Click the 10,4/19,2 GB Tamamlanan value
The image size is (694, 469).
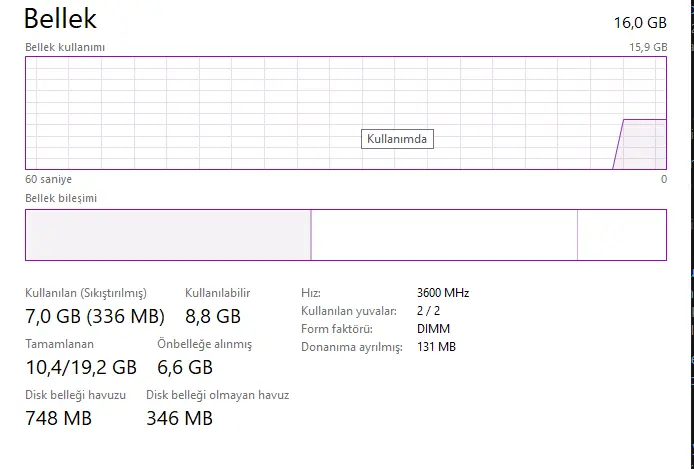(81, 367)
